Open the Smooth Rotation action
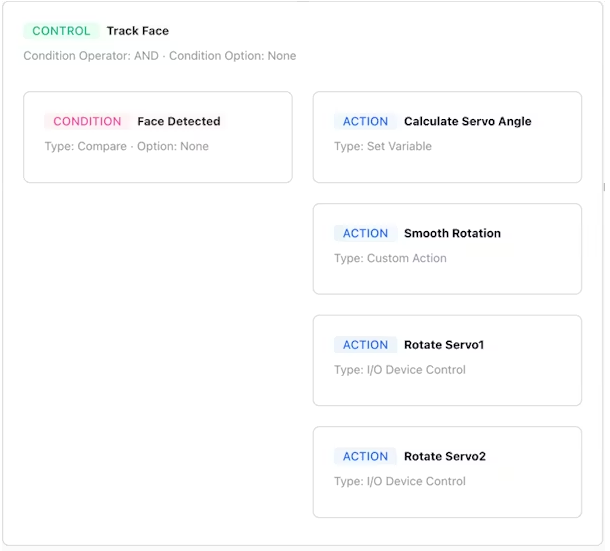This screenshot has height=551, width=610. coord(452,233)
